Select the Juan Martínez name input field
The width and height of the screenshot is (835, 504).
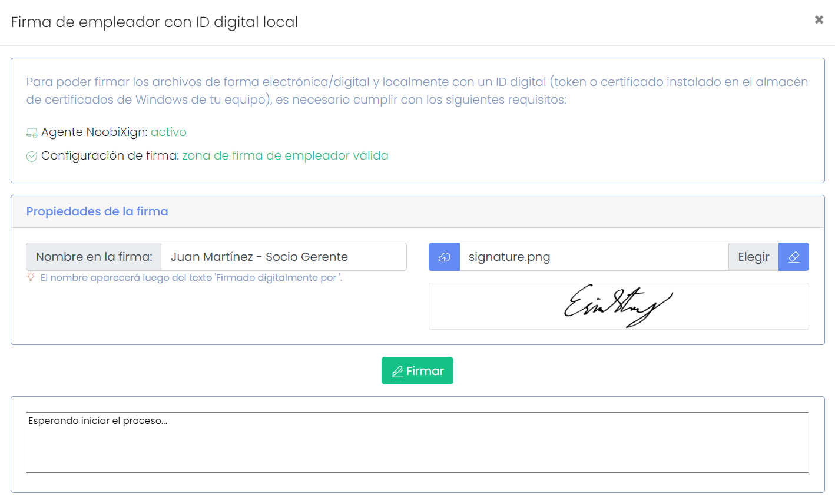tap(283, 257)
